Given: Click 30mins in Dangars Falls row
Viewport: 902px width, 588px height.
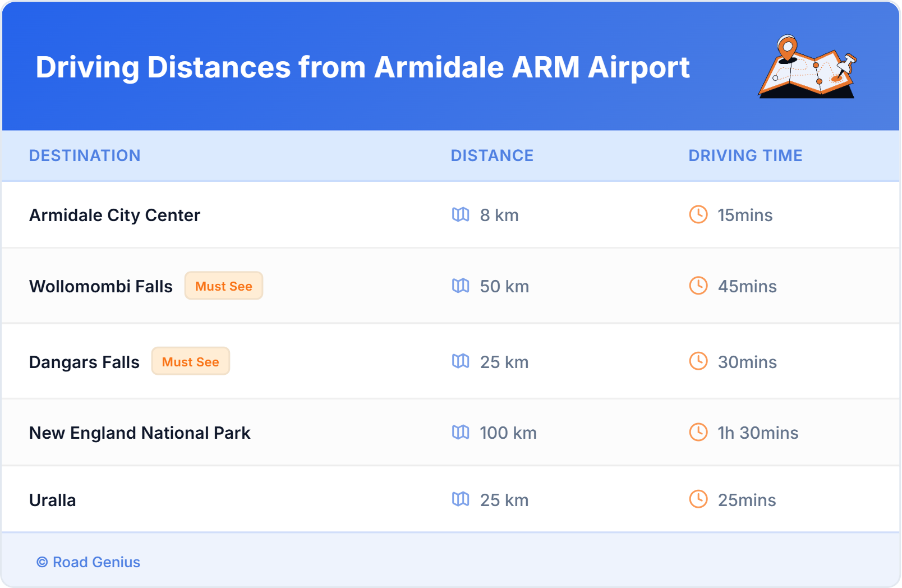Looking at the screenshot, I should pyautogui.click(x=747, y=362).
